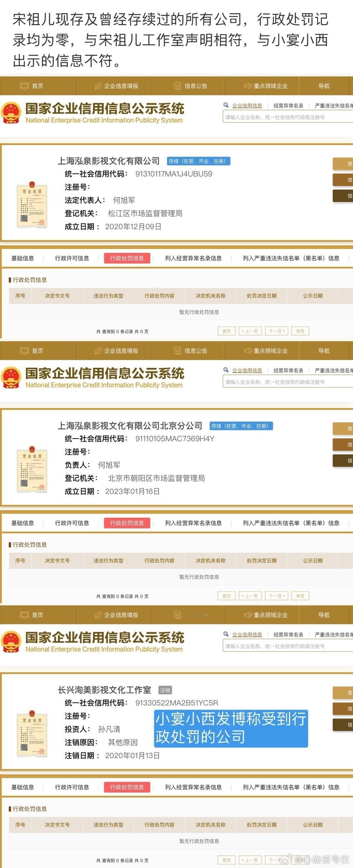Click 下一页 button under 上海泓泉 head-office table
The image size is (353, 868).
(x=277, y=331)
